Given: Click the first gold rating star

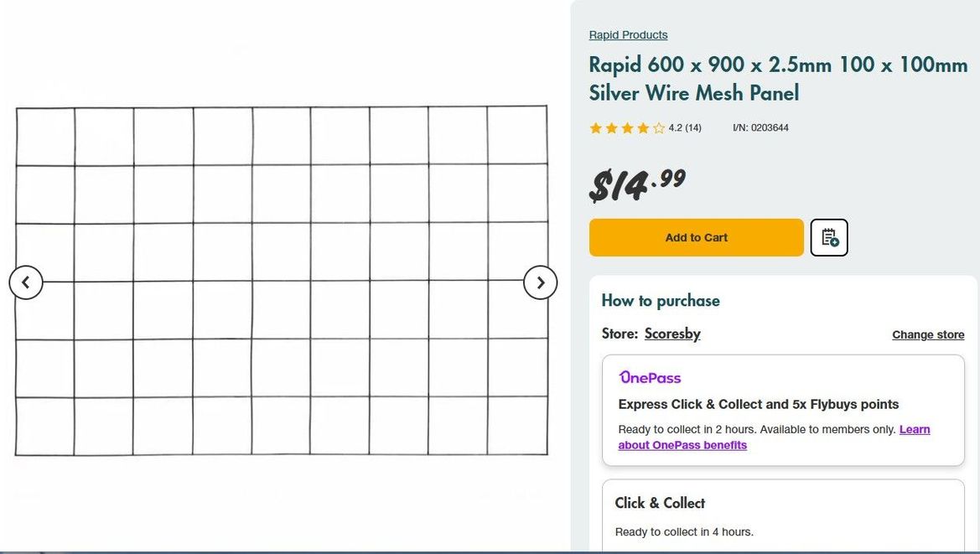Looking at the screenshot, I should [596, 128].
